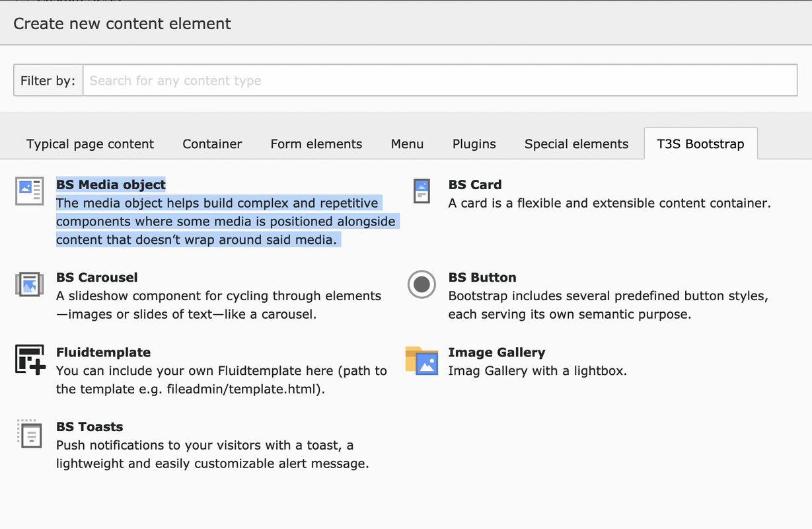The image size is (812, 529).
Task: Click the Image Gallery folder icon
Action: 422,360
